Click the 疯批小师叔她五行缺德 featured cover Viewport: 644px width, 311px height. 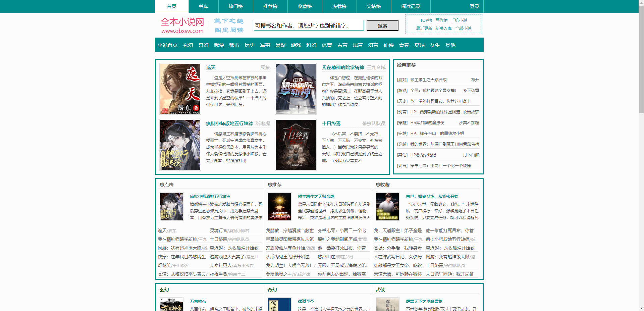(x=180, y=145)
